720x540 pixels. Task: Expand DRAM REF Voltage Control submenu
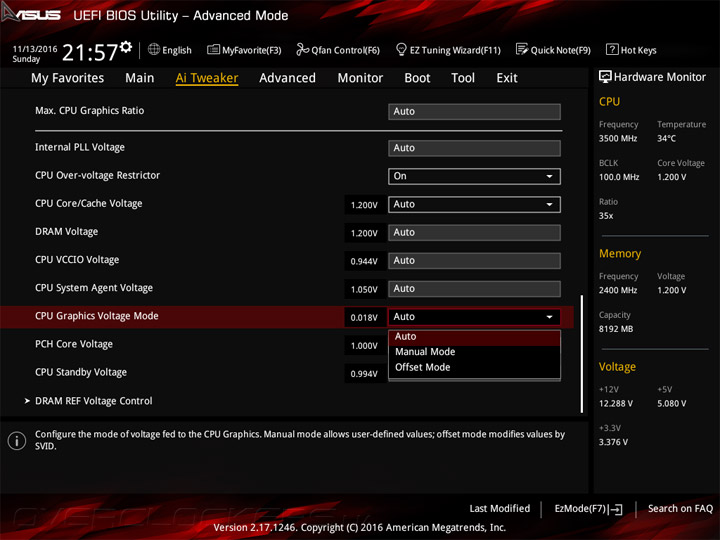94,401
